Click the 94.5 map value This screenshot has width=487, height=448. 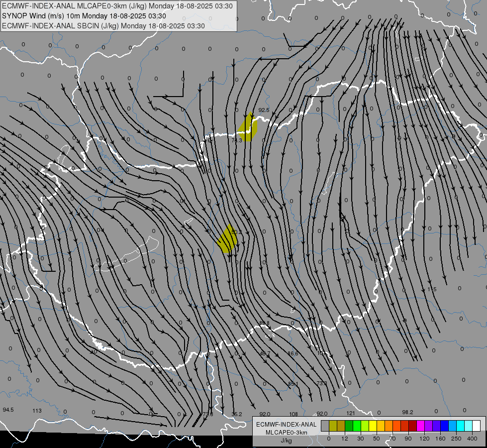pos(8,410)
